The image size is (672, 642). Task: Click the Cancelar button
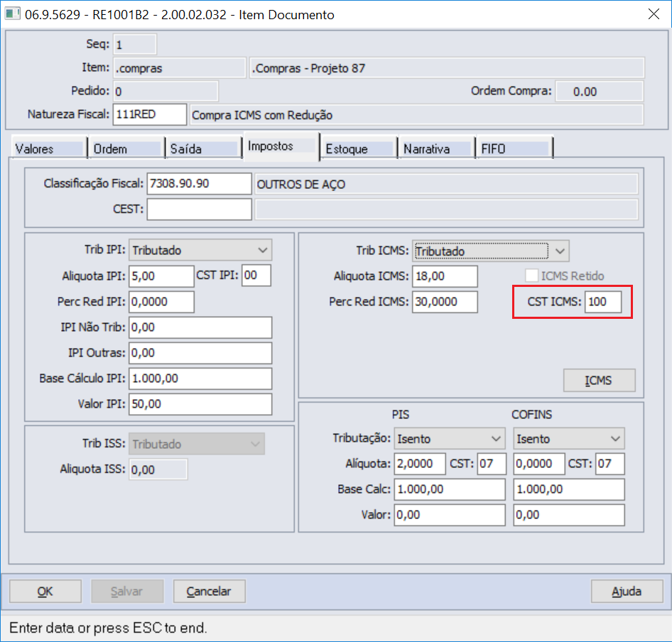click(209, 592)
